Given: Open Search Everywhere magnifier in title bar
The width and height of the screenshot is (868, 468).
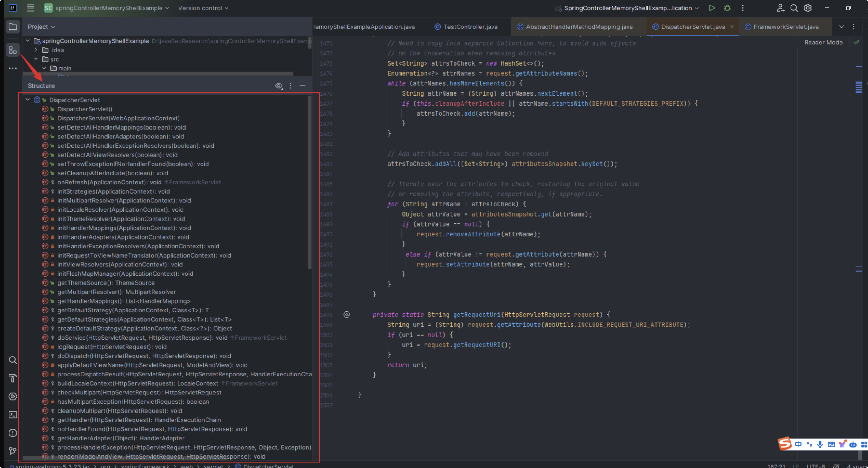Looking at the screenshot, I should coord(794,8).
